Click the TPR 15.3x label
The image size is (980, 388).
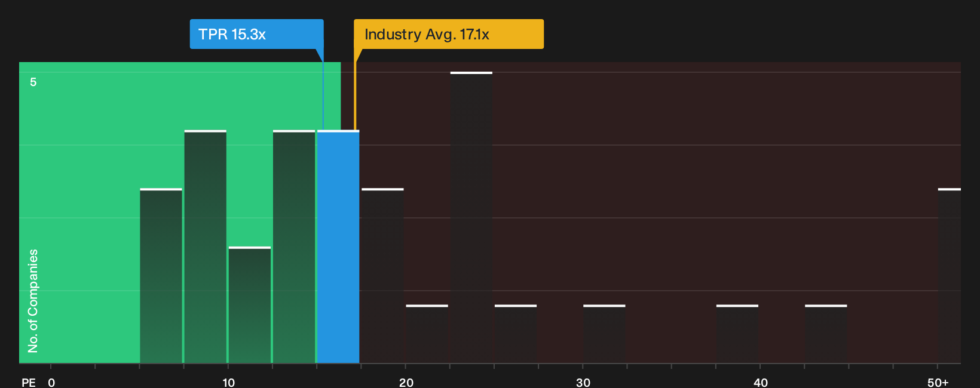tap(256, 34)
